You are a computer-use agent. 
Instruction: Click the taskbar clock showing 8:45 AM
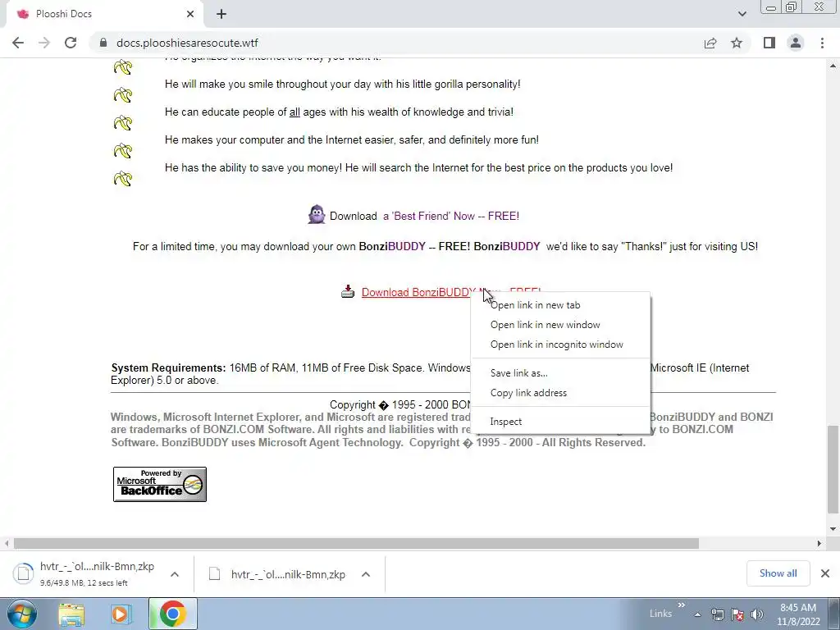(798, 614)
